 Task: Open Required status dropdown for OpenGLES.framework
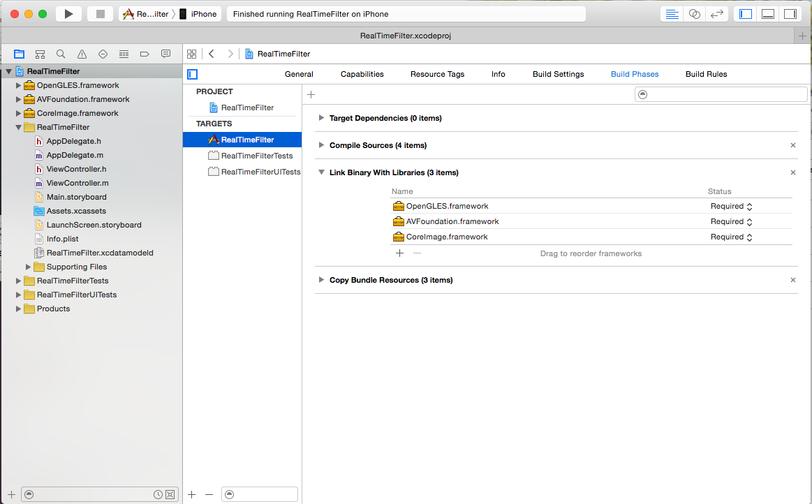coord(731,206)
